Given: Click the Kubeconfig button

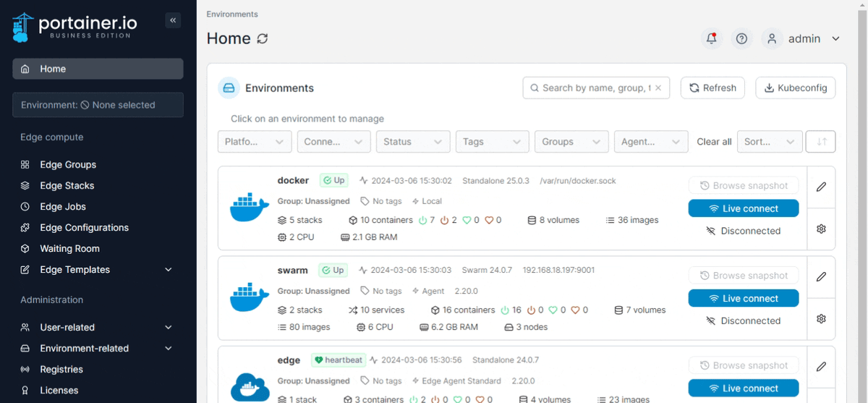Looking at the screenshot, I should (x=796, y=88).
